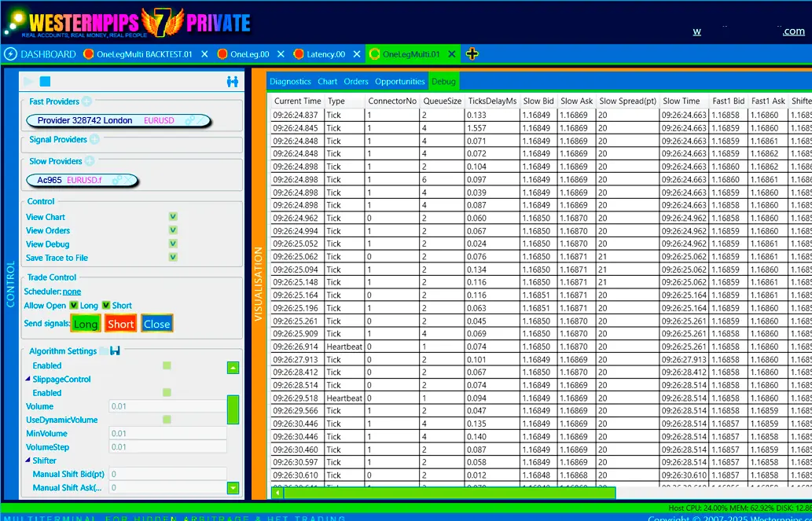
Task: Switch to the DASHBOARD tab
Action: coord(40,54)
